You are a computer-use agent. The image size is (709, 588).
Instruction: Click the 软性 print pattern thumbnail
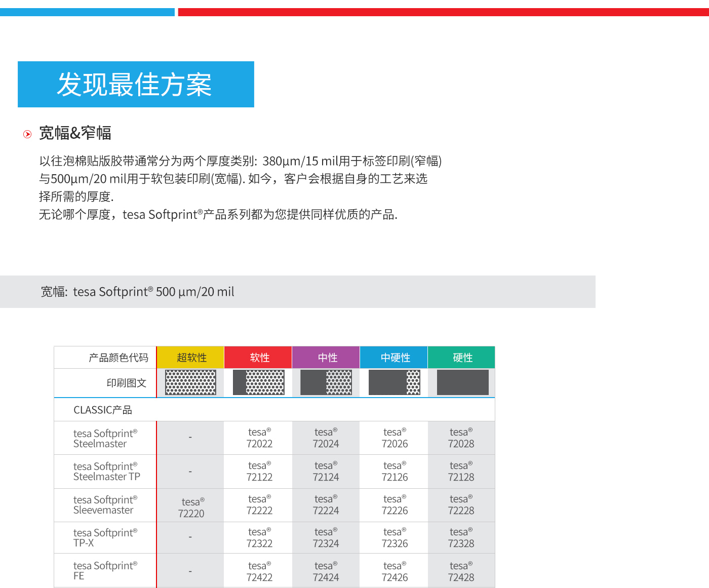(258, 382)
